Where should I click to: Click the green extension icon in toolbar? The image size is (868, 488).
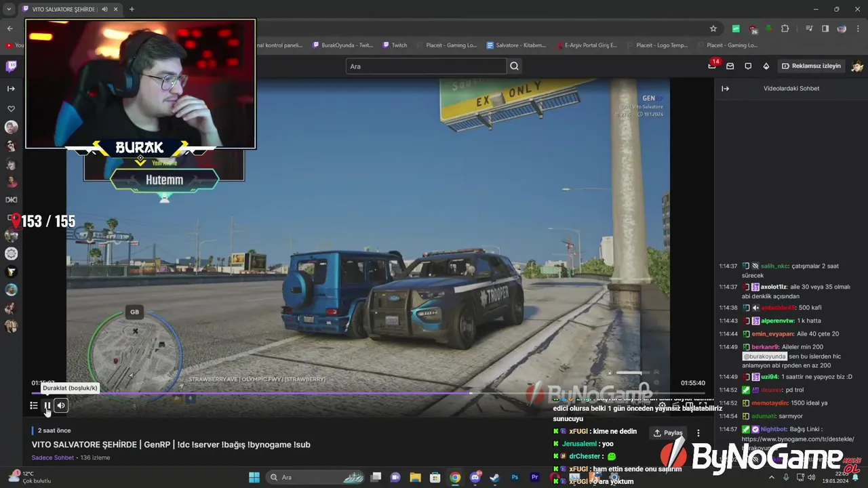(x=736, y=28)
